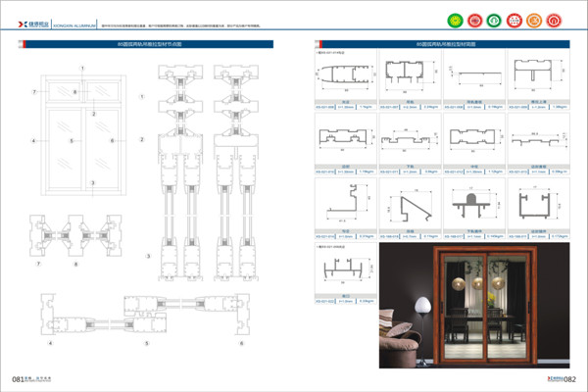The height and width of the screenshot is (392, 588).
Task: Click the Xiongxin logo mark in header
Action: 23,24
